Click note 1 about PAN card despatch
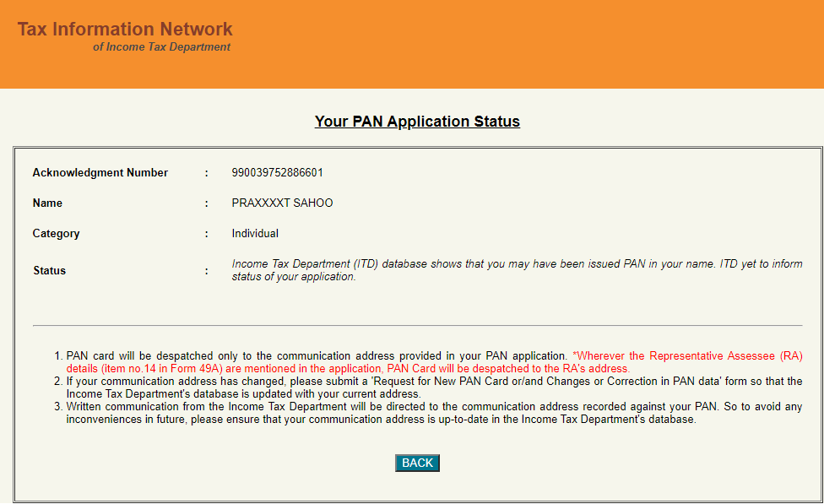Screen dimensions: 824x504 [x=317, y=356]
